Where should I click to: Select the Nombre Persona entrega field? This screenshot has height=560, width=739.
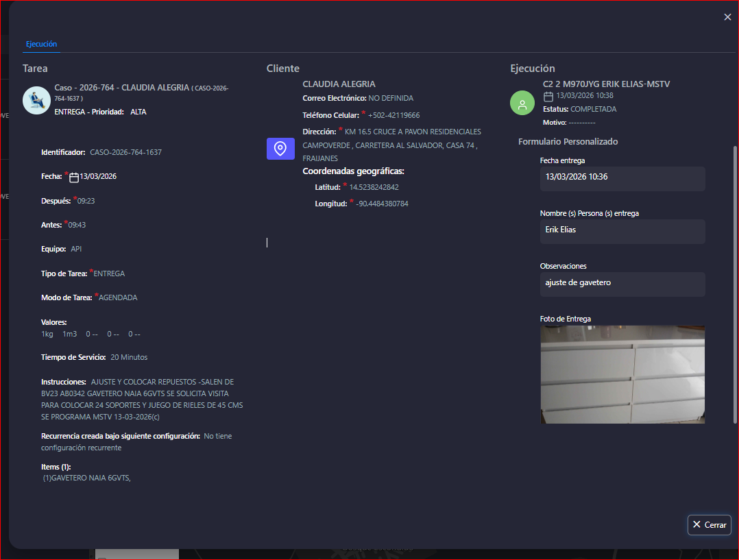pyautogui.click(x=622, y=230)
